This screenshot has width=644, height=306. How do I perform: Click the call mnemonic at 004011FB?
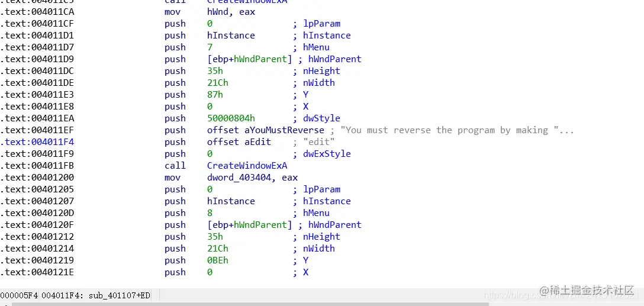coord(175,166)
